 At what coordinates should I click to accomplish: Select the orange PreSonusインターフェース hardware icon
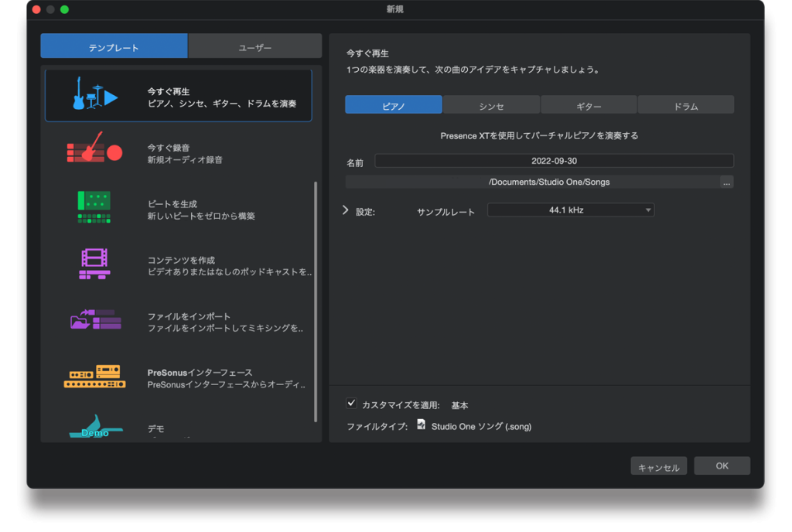[x=94, y=376]
